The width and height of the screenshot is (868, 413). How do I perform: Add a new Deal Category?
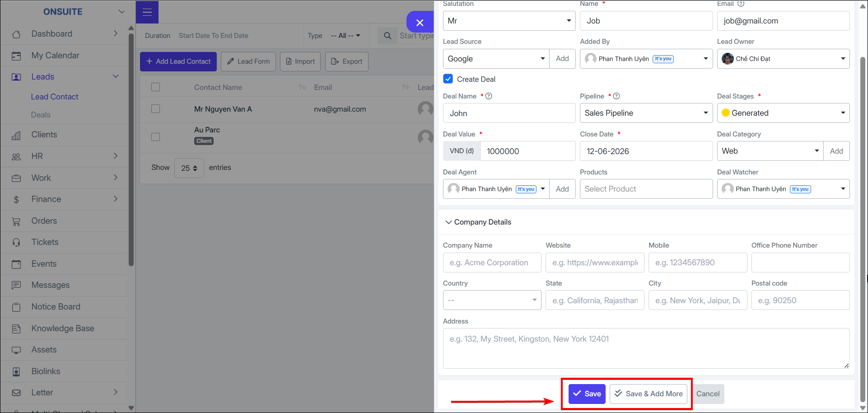(x=836, y=151)
